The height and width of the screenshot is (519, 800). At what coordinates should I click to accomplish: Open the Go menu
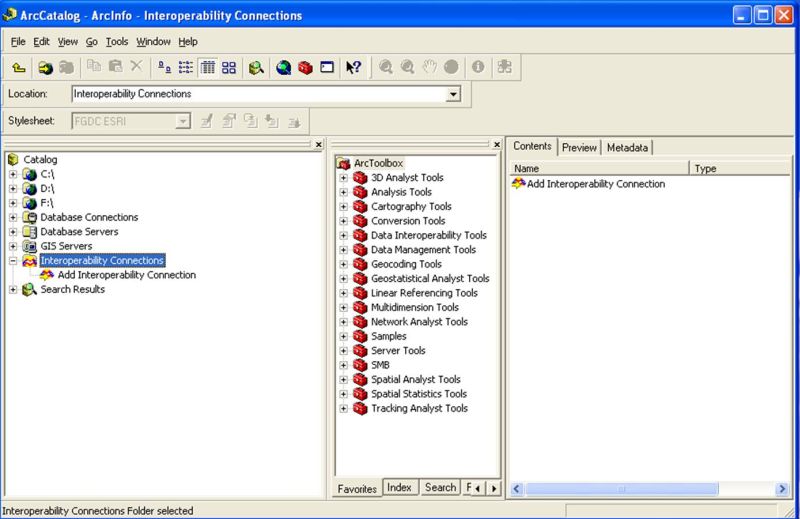point(91,42)
